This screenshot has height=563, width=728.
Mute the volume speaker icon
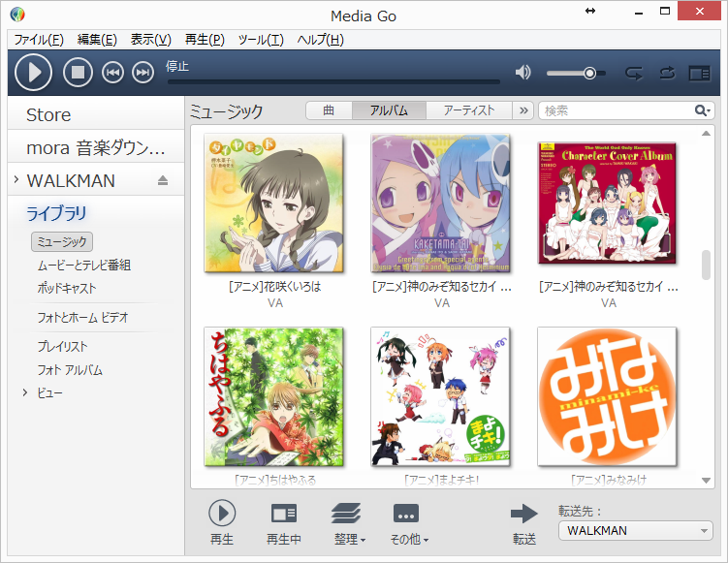pos(523,73)
